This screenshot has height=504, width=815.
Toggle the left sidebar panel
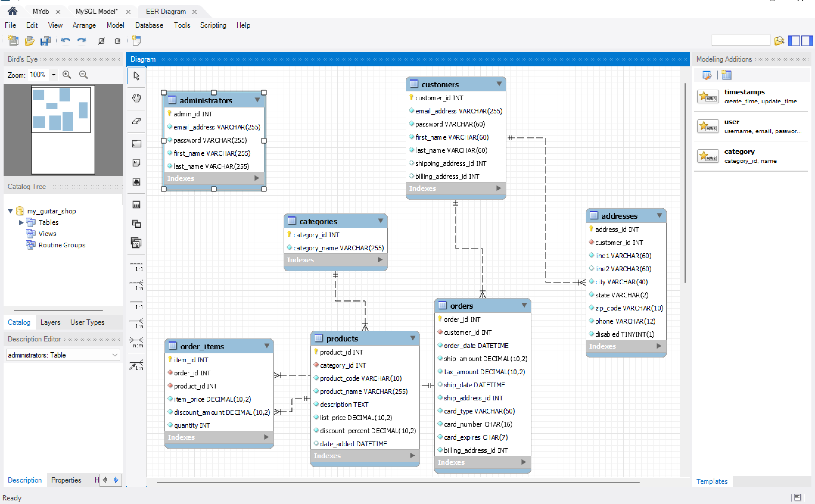[794, 41]
